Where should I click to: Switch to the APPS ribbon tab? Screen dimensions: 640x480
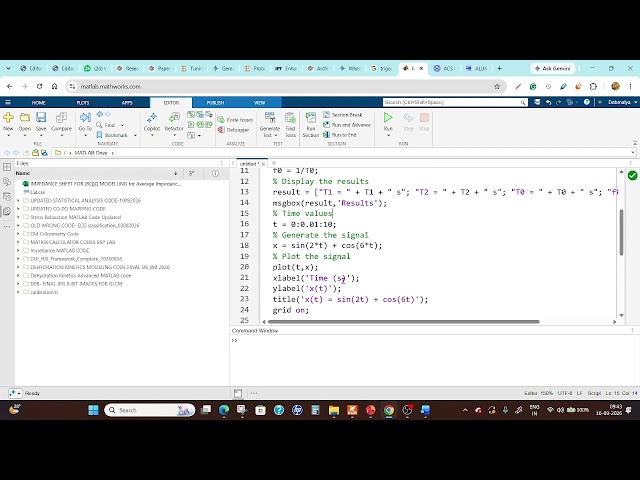(x=127, y=102)
